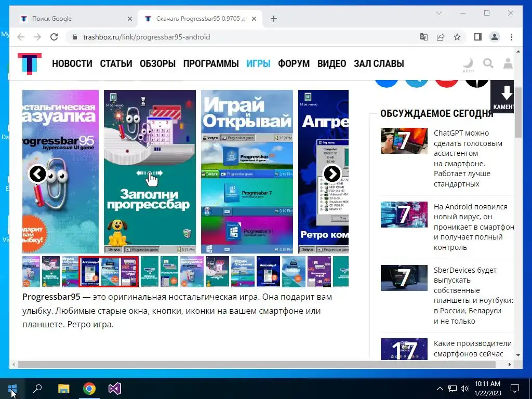Bookmark this page with the star icon
Image resolution: width=532 pixels, height=399 pixels.
tap(457, 37)
